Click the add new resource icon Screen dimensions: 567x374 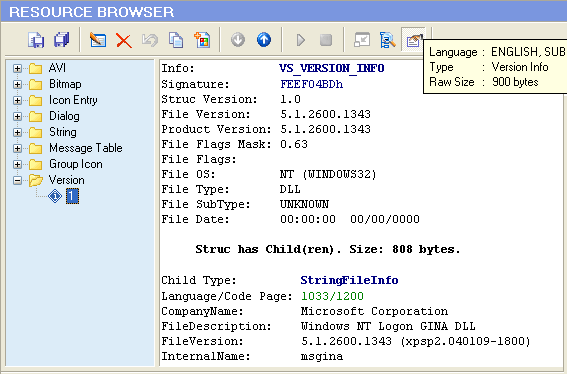[x=202, y=40]
